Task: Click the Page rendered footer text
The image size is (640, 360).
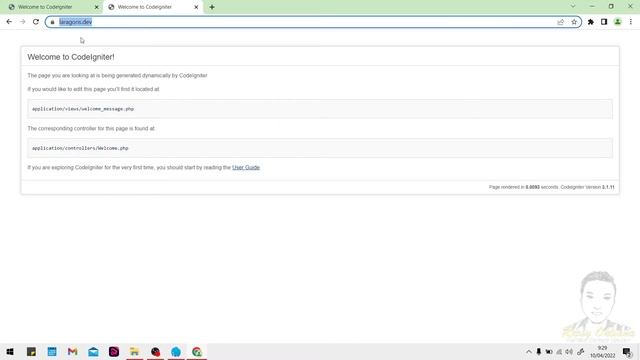Action: pyautogui.click(x=551, y=187)
